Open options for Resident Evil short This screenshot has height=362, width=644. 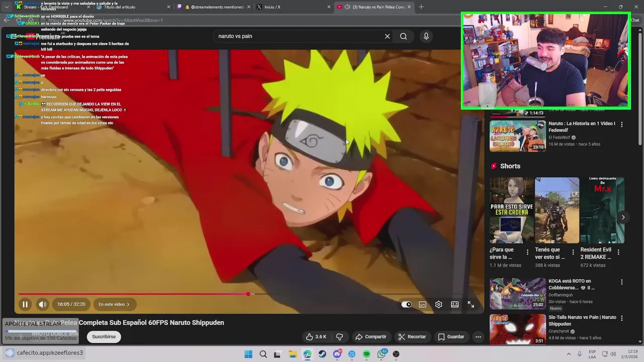(x=618, y=252)
